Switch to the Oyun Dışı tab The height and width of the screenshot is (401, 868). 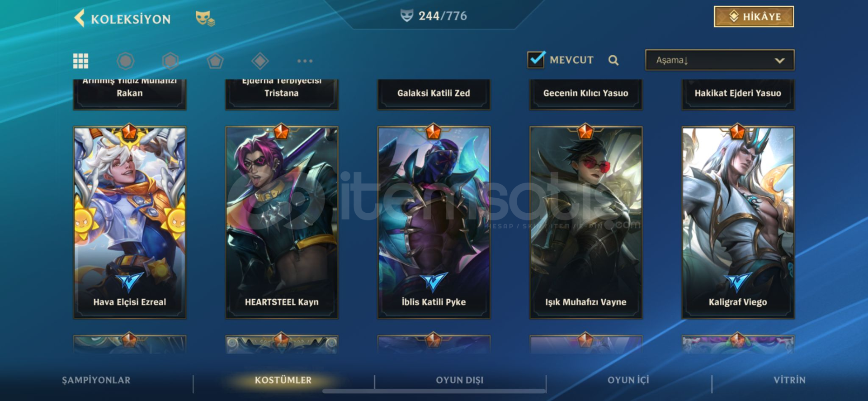point(460,380)
